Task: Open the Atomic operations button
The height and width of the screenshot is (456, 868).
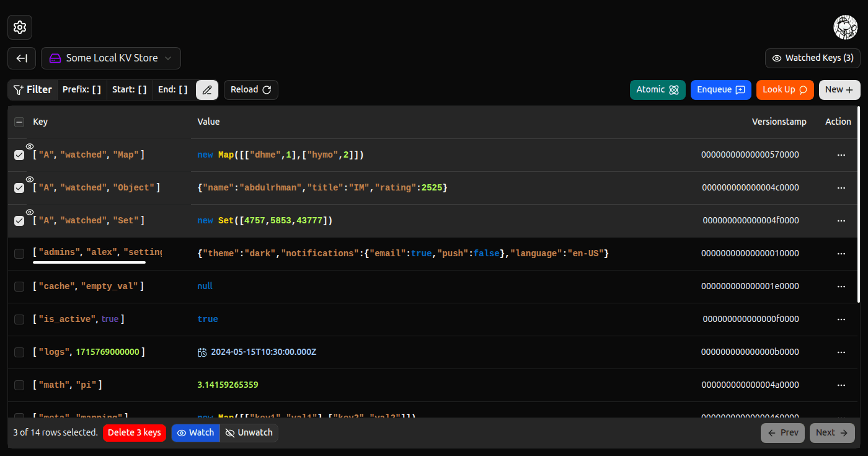Action: (658, 89)
